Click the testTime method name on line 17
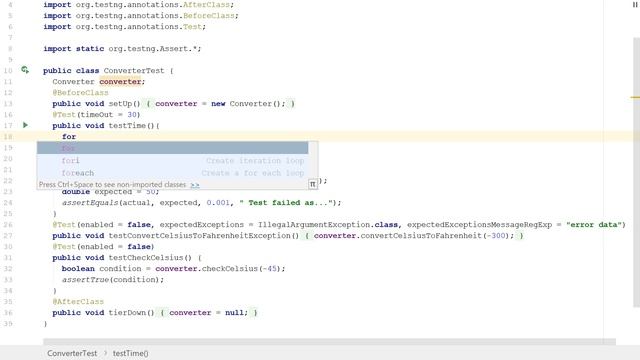Screen dimensions: 640x360 tap(127, 126)
